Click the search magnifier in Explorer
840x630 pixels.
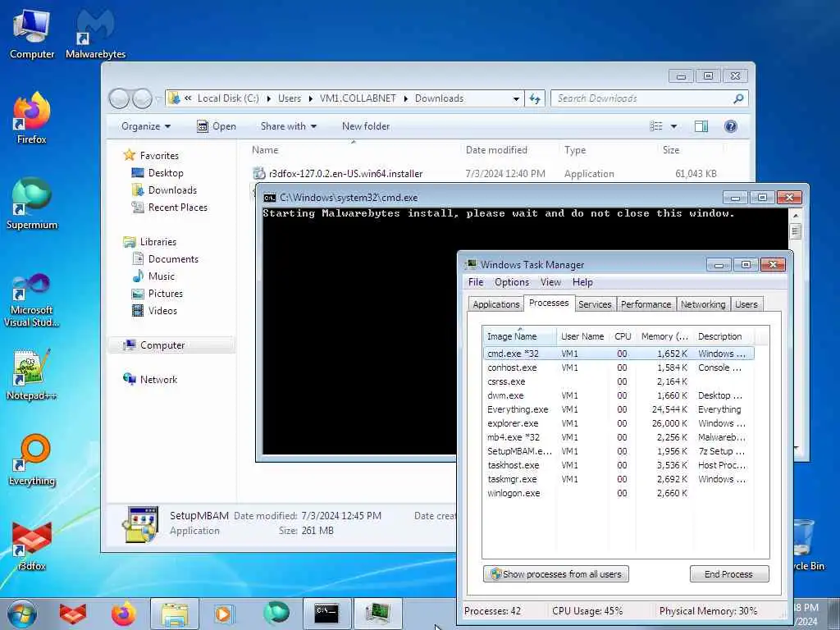(x=738, y=98)
